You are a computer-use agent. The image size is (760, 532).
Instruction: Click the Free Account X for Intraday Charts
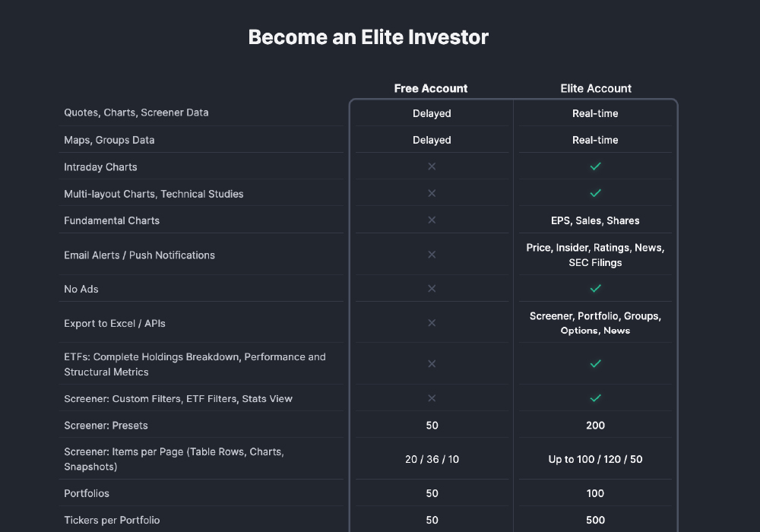432,166
